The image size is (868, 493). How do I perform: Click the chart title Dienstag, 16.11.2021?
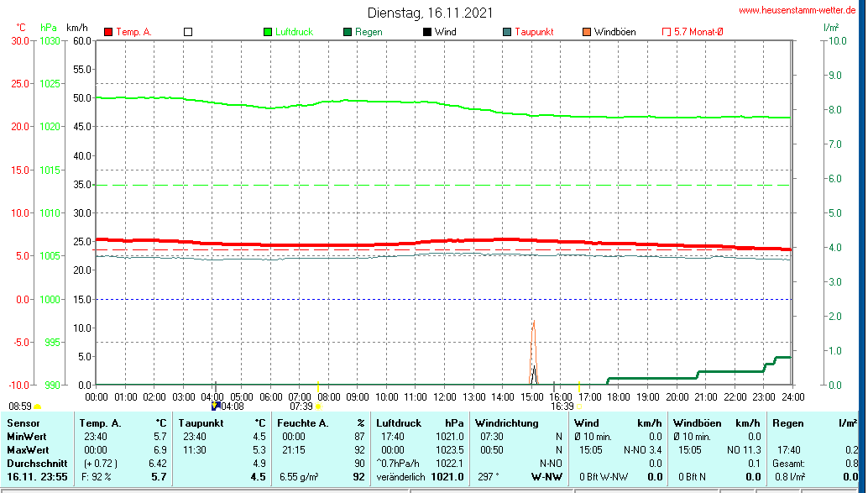point(430,13)
